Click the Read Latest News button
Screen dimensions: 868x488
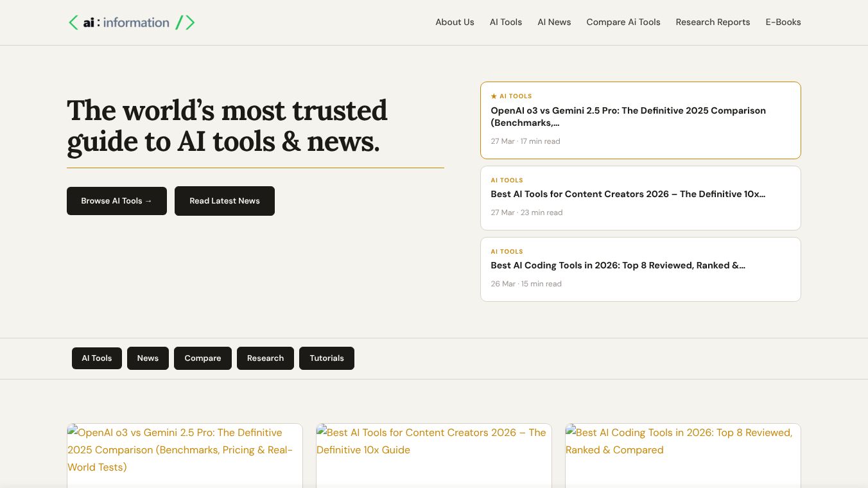[225, 201]
